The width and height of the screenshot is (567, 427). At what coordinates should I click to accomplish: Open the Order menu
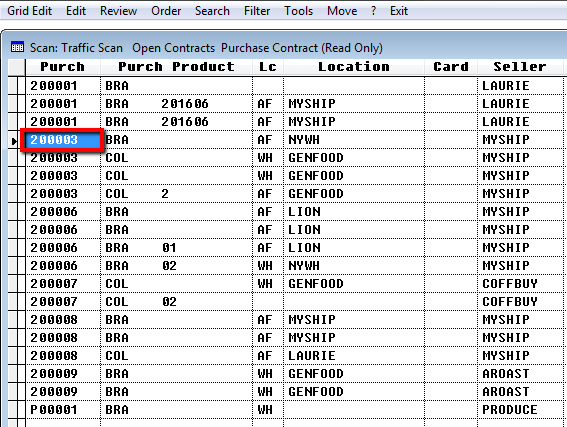click(166, 11)
